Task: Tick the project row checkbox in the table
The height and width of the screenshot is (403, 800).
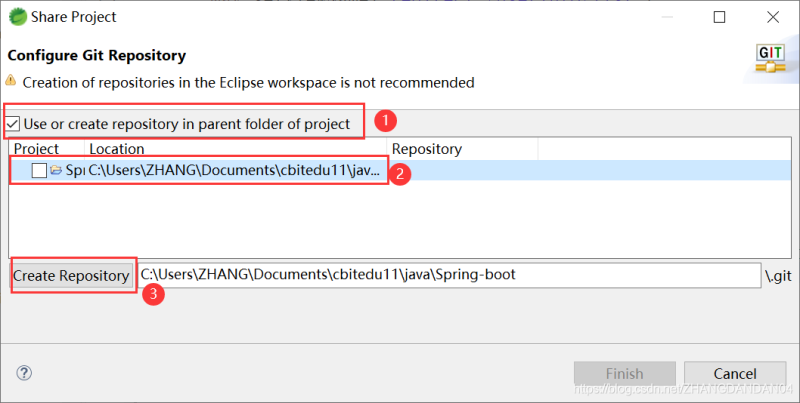Action: (x=39, y=171)
